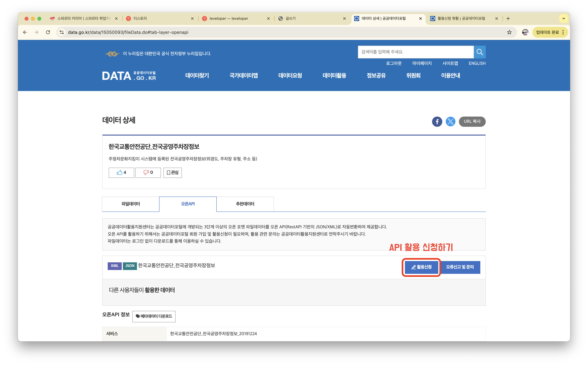Open the site information icon in address bar
The image size is (588, 365).
[x=62, y=32]
